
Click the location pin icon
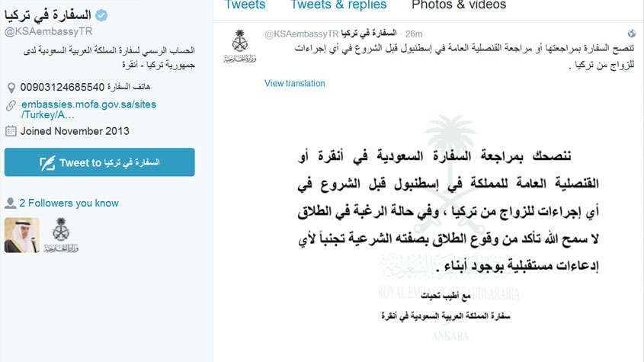pos(11,88)
